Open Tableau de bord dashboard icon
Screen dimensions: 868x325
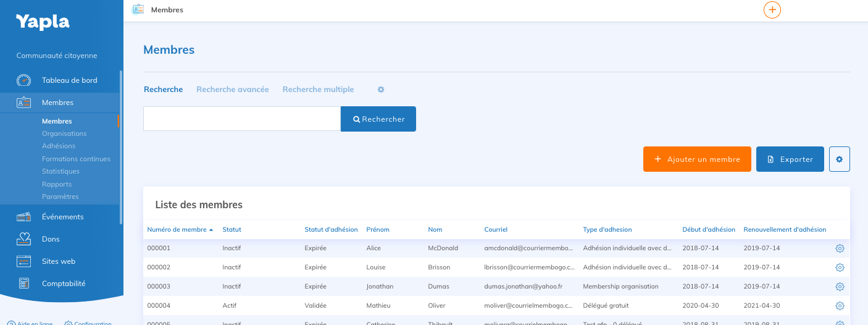[23, 80]
